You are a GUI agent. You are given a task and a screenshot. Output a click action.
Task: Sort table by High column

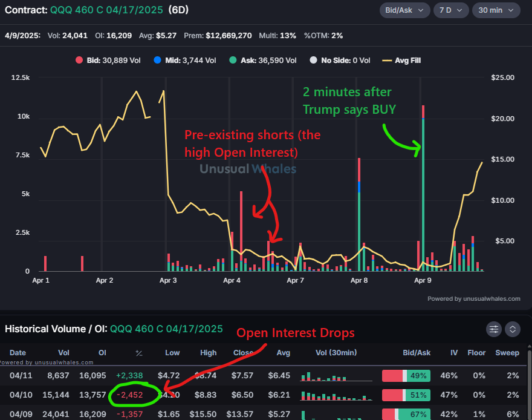pos(209,353)
